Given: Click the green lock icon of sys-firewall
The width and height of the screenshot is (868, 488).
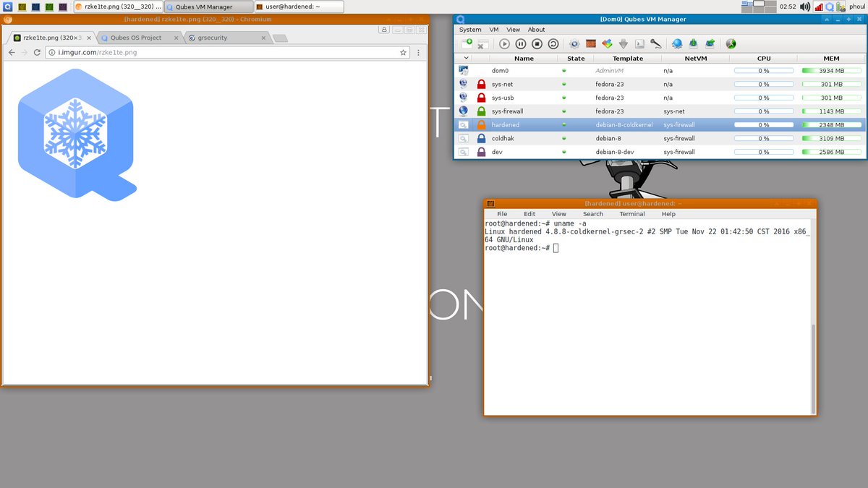Looking at the screenshot, I should pyautogui.click(x=481, y=111).
